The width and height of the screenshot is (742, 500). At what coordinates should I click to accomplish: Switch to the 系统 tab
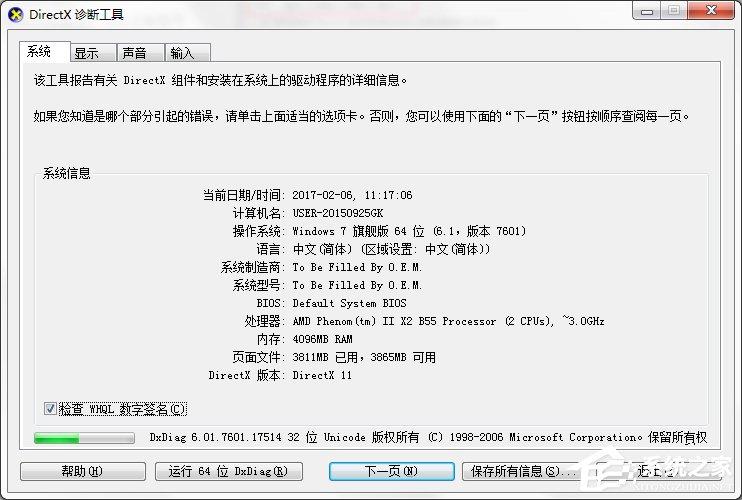pyautogui.click(x=44, y=52)
